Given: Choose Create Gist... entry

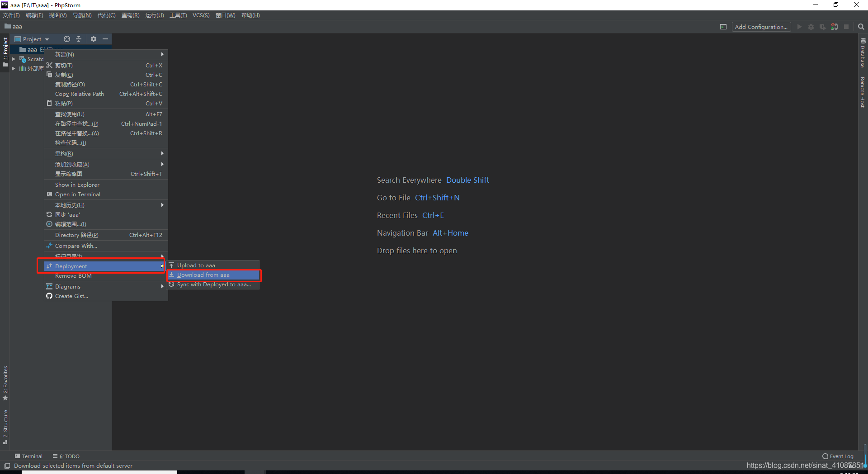Looking at the screenshot, I should point(106,296).
